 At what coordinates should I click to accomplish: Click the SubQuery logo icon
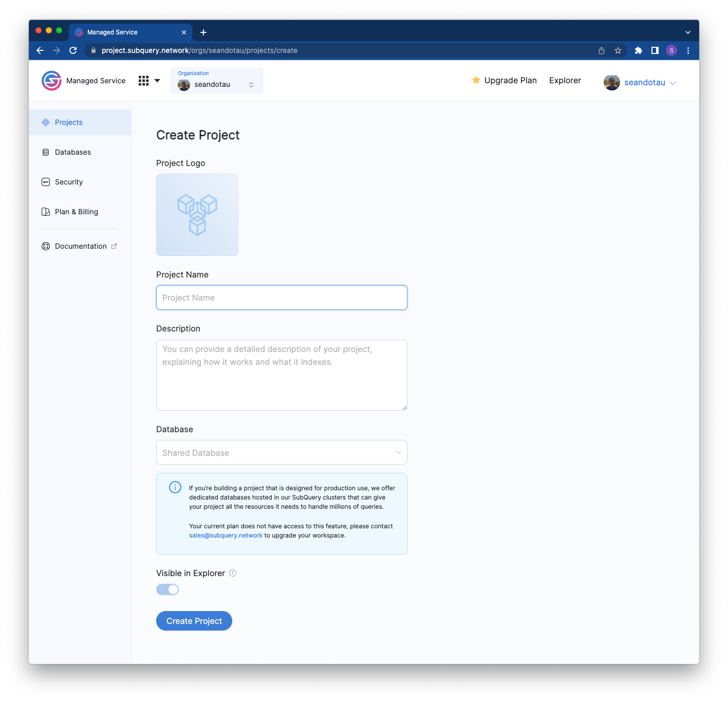(x=51, y=81)
